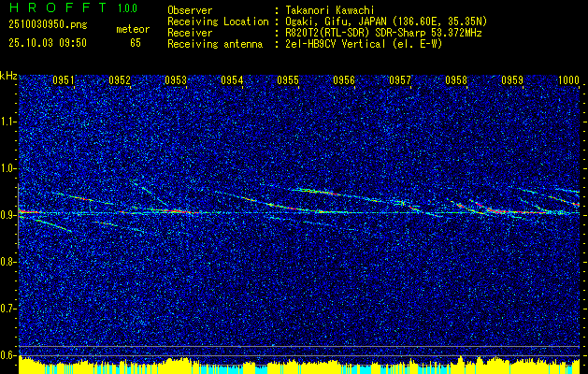Click the name Takanori Kawachi
The image size is (588, 374).
click(x=330, y=10)
